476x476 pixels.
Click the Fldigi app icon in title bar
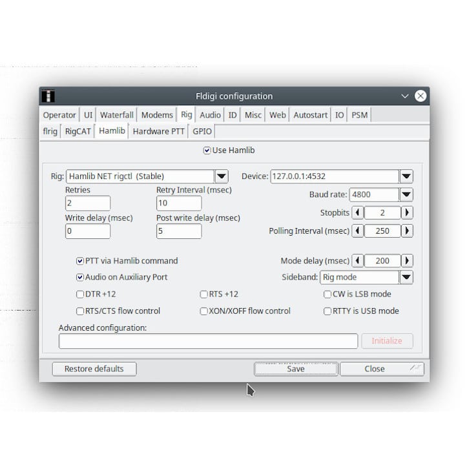(x=48, y=96)
